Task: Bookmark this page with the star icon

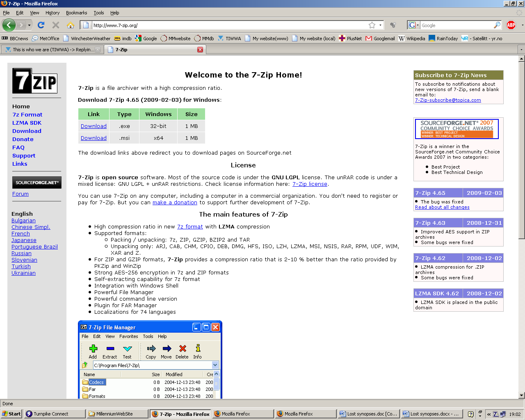Action: 372,25
